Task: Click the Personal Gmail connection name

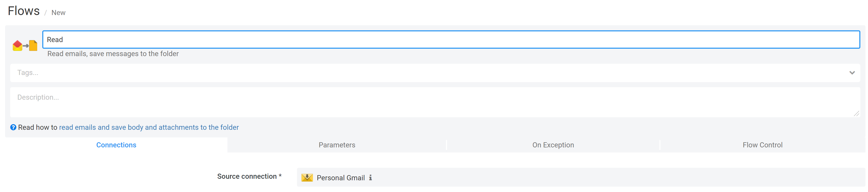Action: pos(341,178)
